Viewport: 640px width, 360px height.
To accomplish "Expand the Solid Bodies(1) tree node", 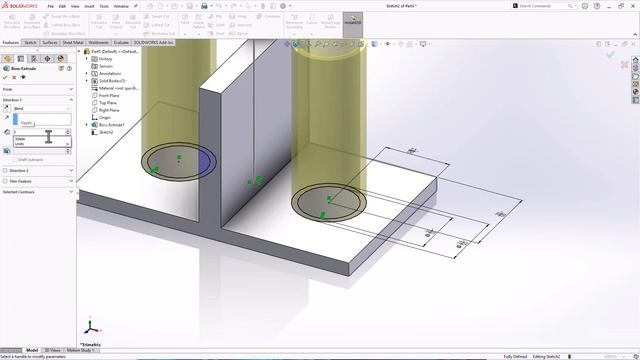I will [87, 81].
